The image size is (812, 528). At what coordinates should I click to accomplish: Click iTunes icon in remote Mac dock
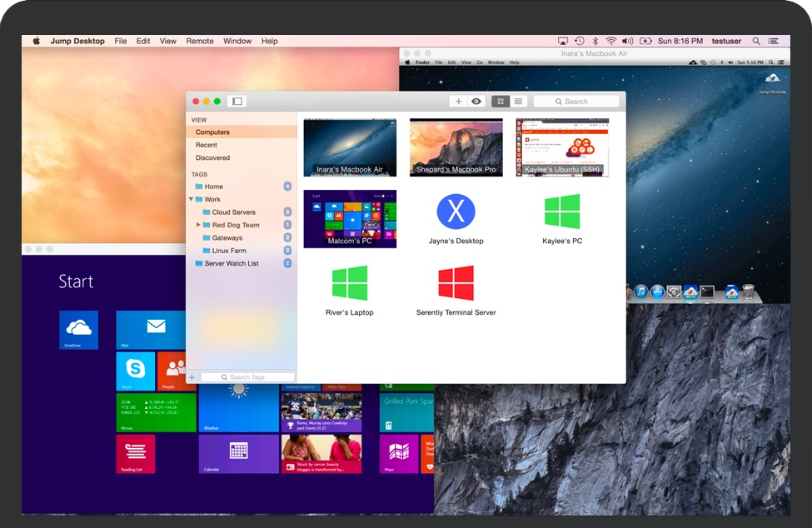click(641, 291)
